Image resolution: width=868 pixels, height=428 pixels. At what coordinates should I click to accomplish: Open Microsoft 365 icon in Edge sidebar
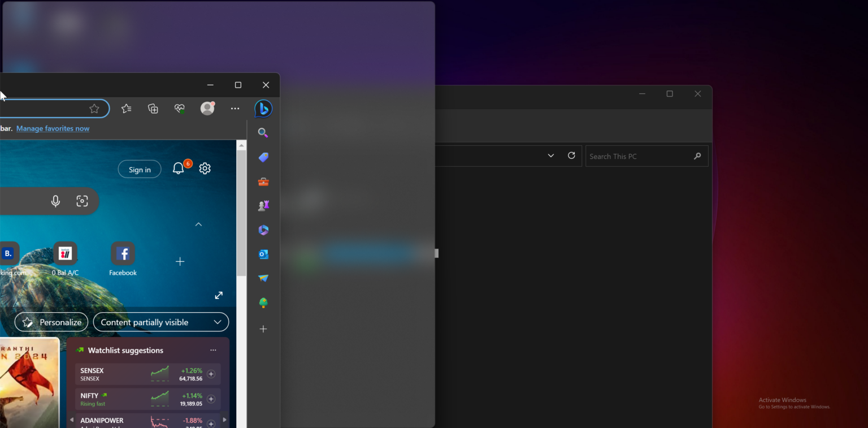263,230
